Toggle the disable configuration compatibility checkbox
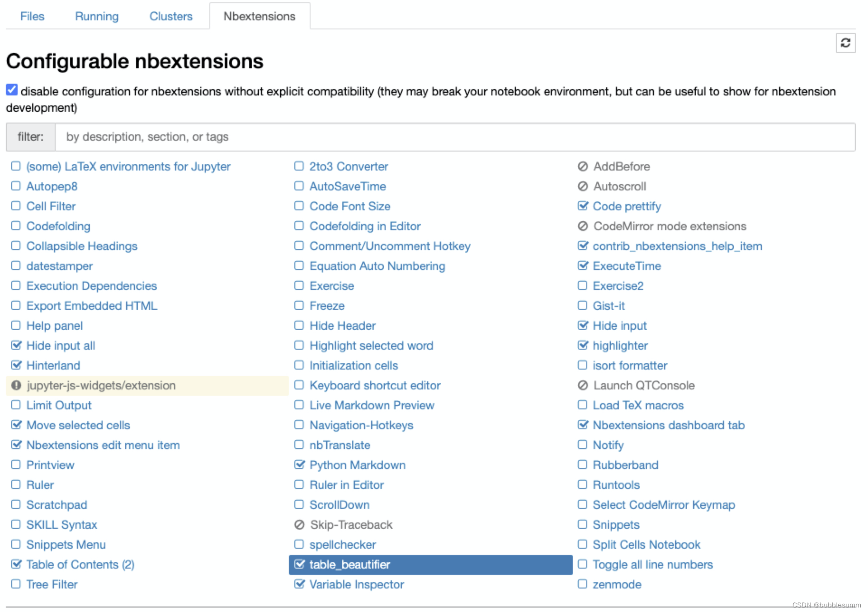 coord(12,90)
